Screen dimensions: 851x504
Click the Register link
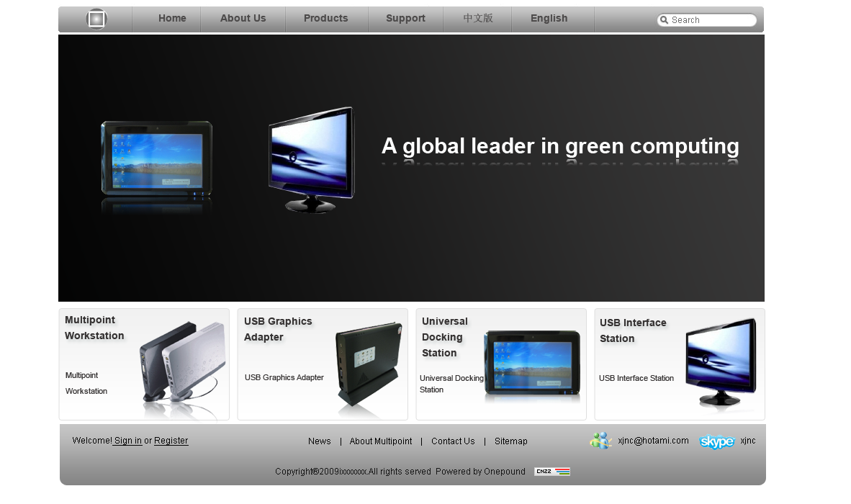(x=171, y=441)
